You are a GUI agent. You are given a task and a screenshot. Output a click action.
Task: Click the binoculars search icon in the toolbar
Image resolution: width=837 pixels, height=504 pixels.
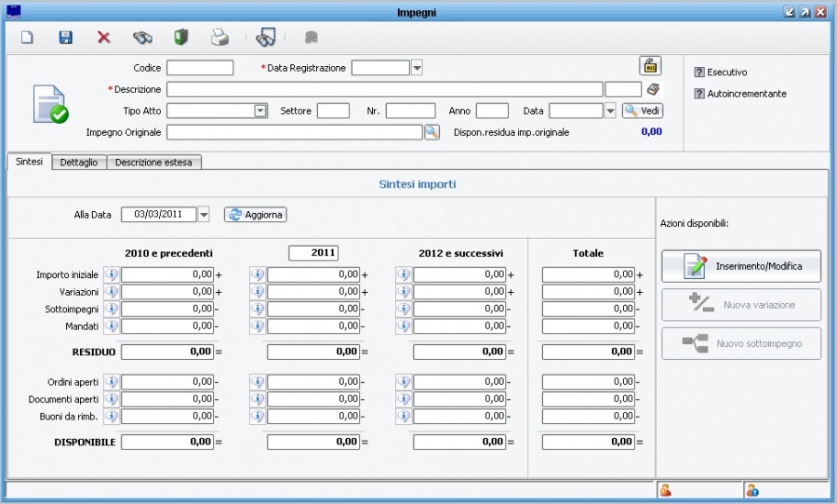pos(142,38)
